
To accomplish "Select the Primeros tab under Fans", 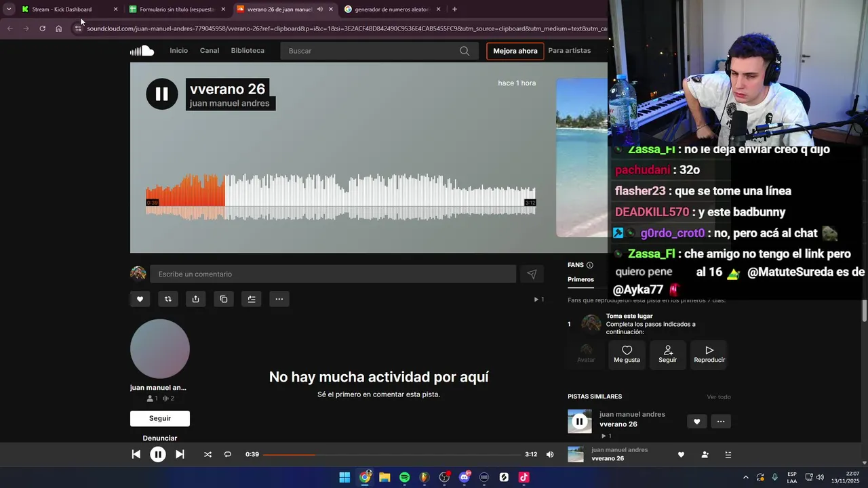I will [580, 279].
